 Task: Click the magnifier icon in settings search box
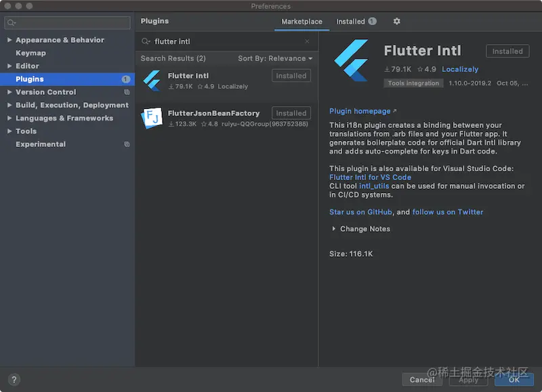(11, 23)
